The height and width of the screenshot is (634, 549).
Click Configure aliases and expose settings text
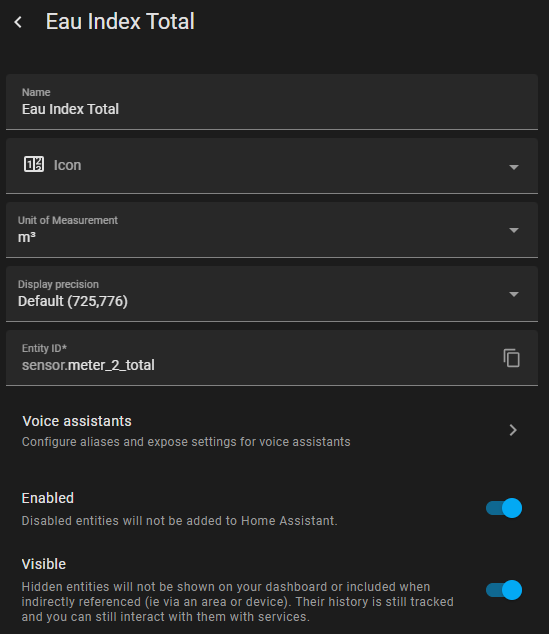(x=186, y=442)
